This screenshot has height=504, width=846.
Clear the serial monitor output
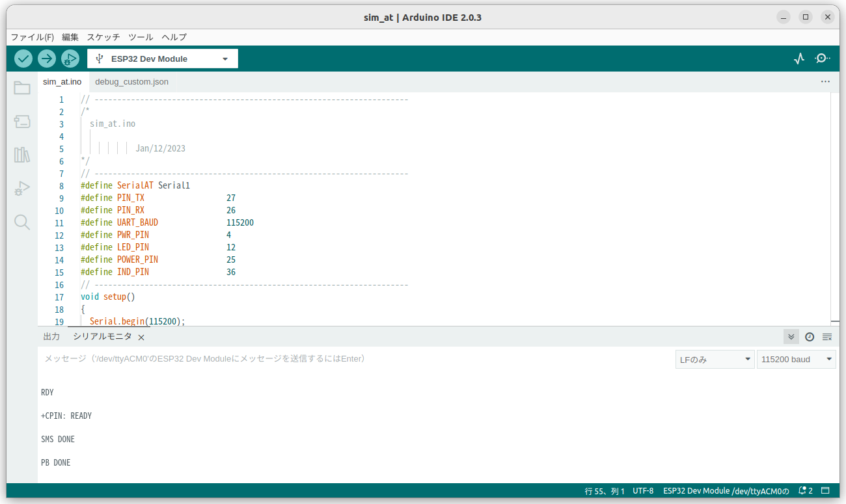pyautogui.click(x=827, y=337)
